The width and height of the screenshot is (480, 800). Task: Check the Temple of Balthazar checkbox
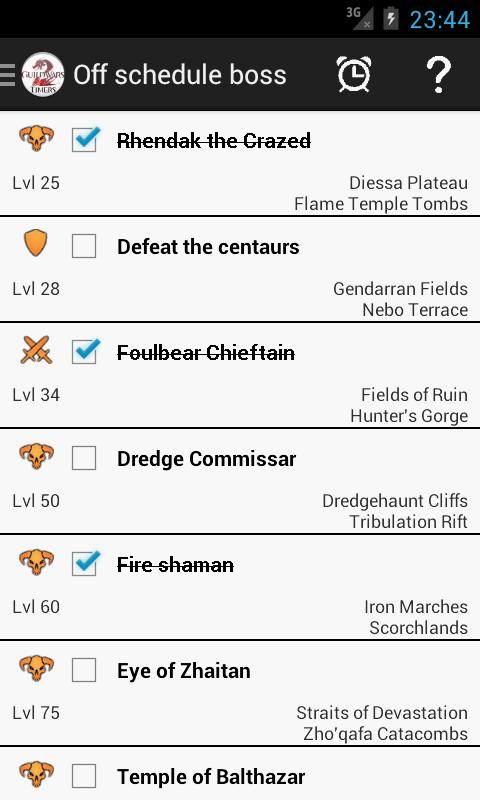[84, 777]
